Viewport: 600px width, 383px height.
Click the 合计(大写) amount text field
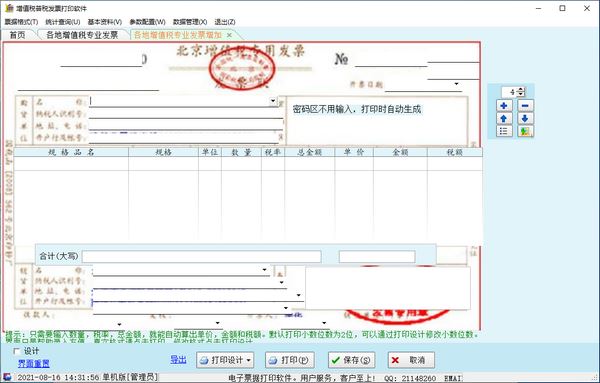pos(202,256)
